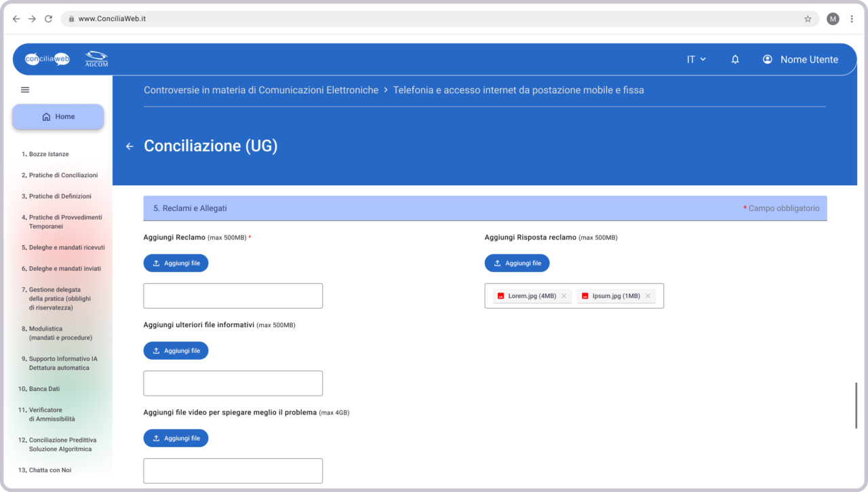The width and height of the screenshot is (868, 492).
Task: Remove Ipsum.jpg attachment with X
Action: [648, 296]
